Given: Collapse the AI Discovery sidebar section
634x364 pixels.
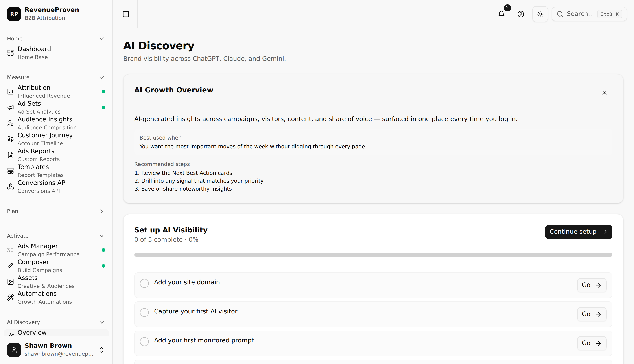Looking at the screenshot, I should click(x=102, y=322).
